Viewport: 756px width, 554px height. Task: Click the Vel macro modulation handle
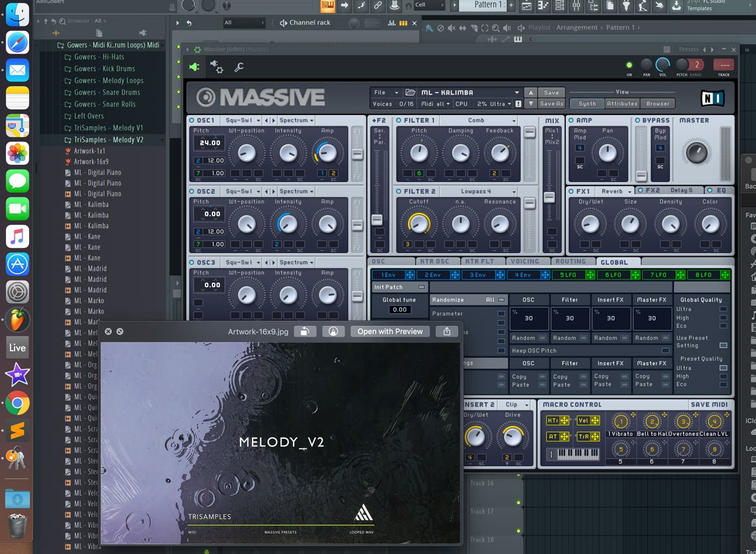point(588,421)
